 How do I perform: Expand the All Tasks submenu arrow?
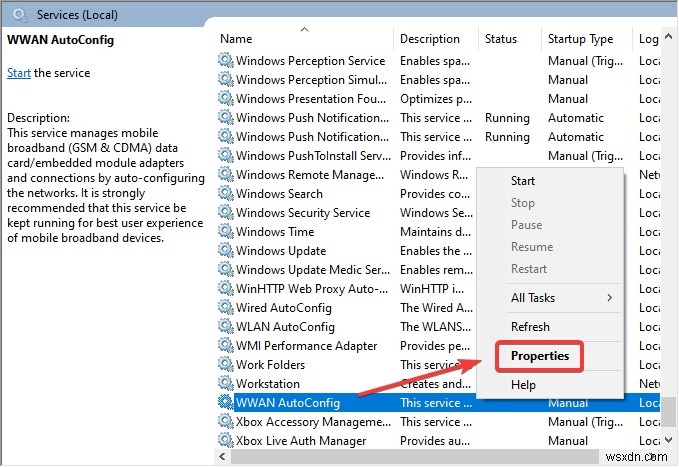pos(609,298)
